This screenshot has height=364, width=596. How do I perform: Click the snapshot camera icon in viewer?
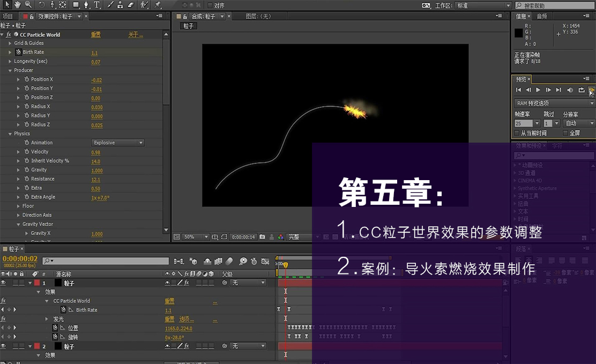tap(262, 236)
